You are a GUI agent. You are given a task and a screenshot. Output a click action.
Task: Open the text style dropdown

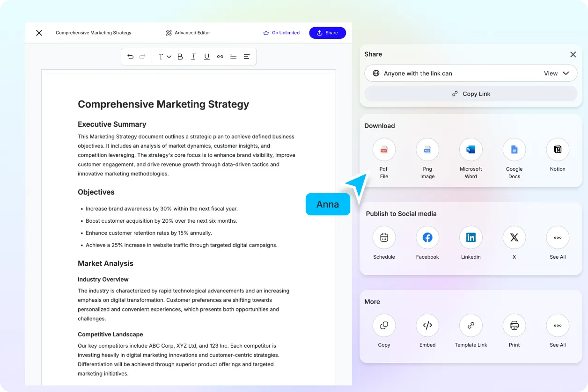[x=163, y=56]
